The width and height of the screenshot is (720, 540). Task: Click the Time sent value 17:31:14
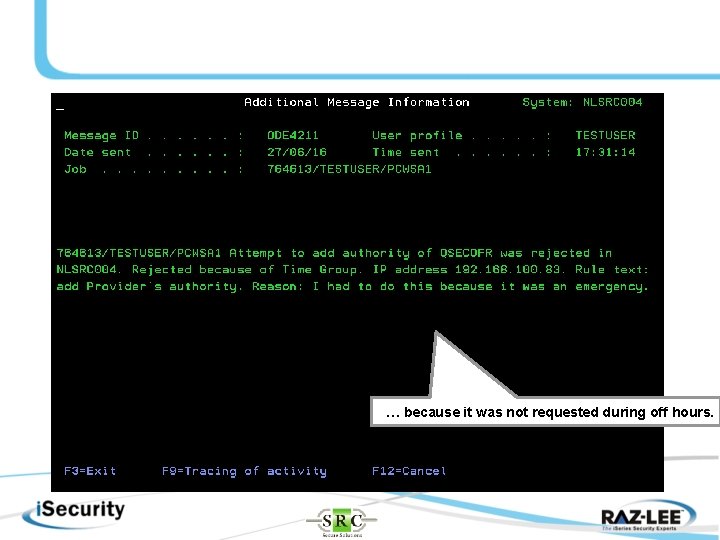click(x=606, y=152)
